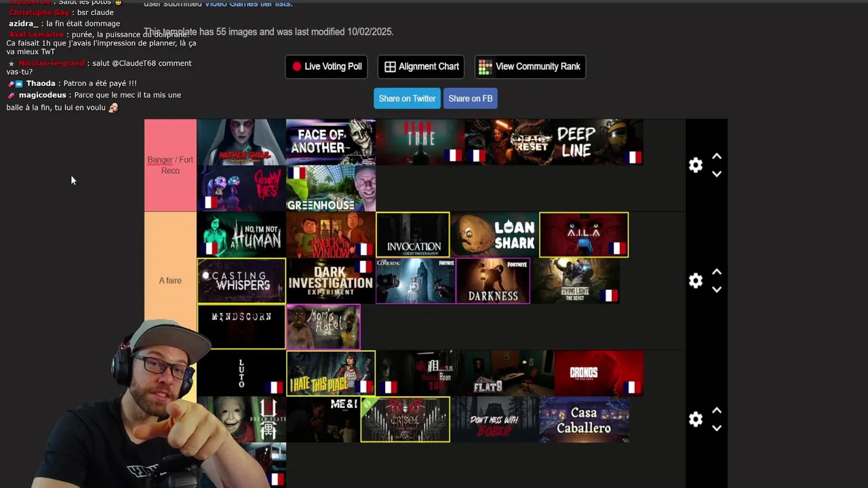Screen dimensions: 868x488
Task: Select the Deep Line thumbnail
Action: tap(598, 142)
